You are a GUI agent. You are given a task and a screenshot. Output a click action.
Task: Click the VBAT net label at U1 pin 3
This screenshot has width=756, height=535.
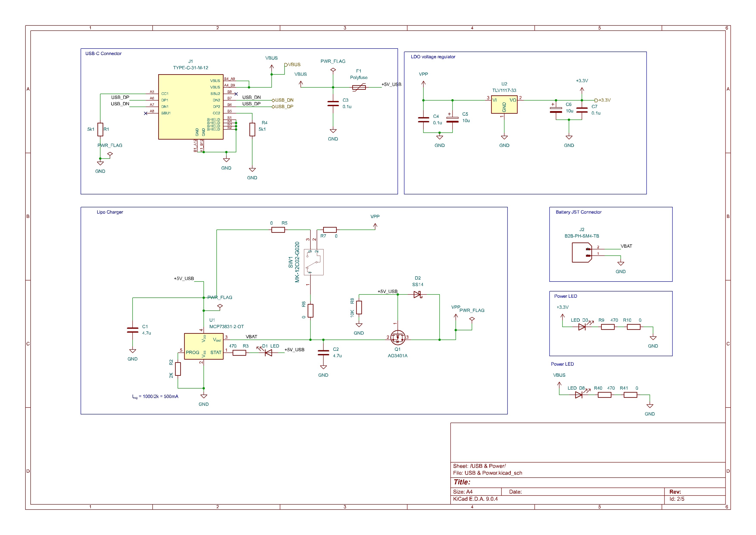(252, 337)
